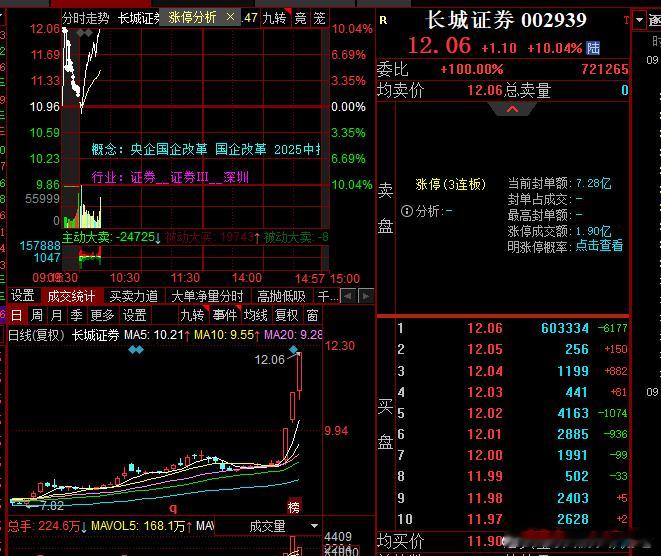Select 月 monthly period

(56, 315)
